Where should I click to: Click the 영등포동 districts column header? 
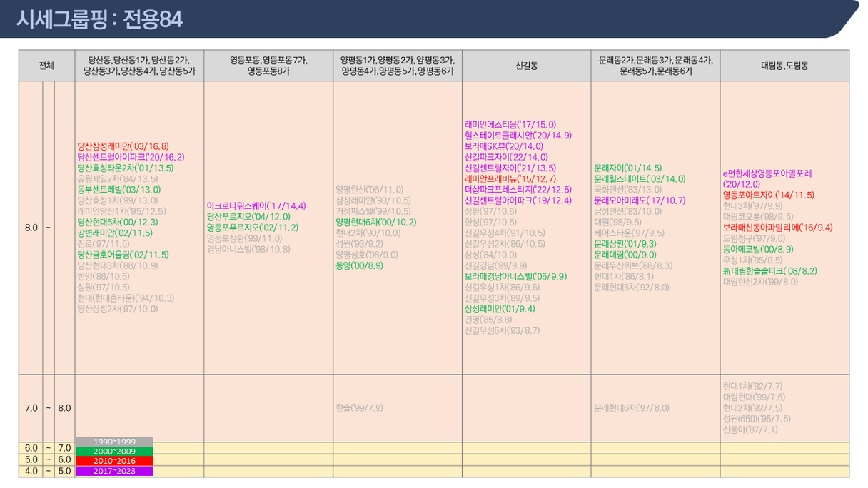(268, 66)
